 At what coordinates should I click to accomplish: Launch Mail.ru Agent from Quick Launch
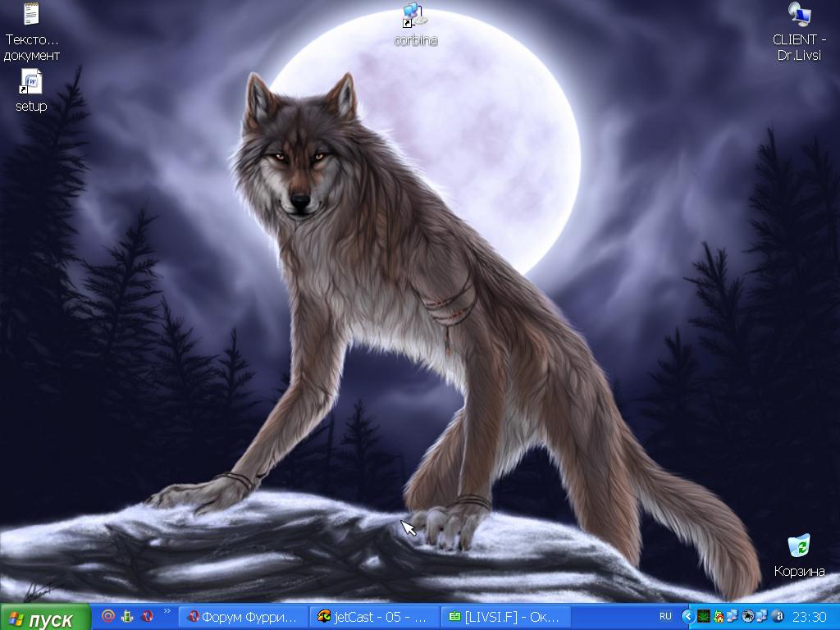coord(108,616)
